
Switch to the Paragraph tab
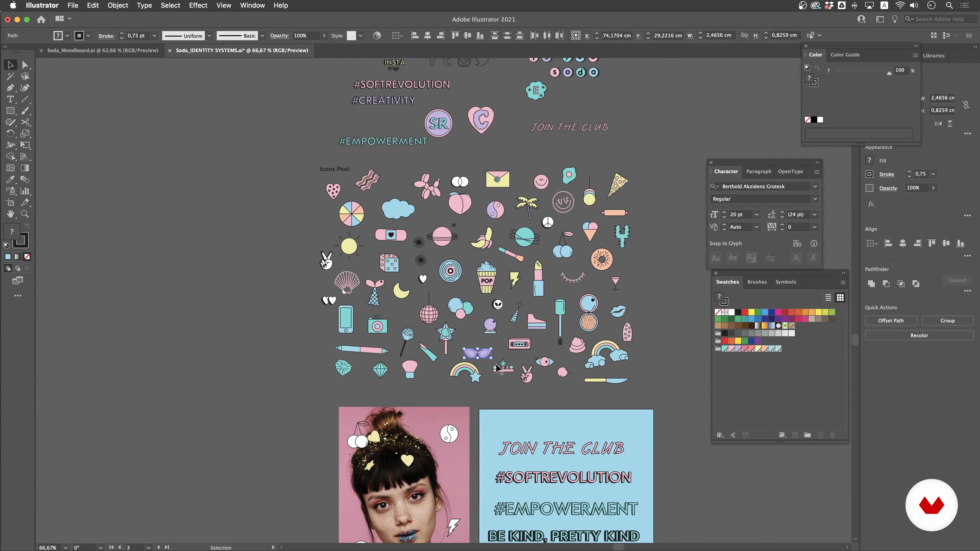pyautogui.click(x=758, y=171)
